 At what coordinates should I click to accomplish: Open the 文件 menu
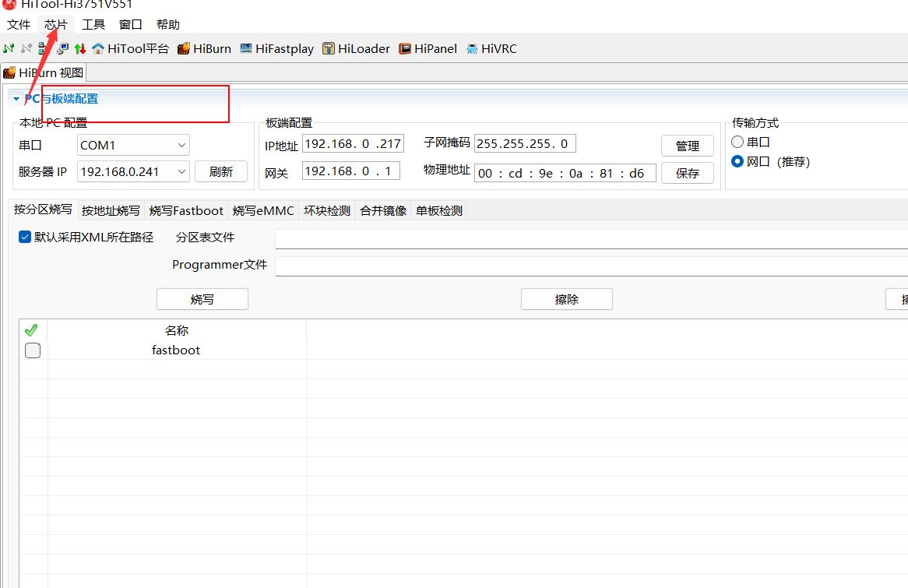[x=19, y=24]
